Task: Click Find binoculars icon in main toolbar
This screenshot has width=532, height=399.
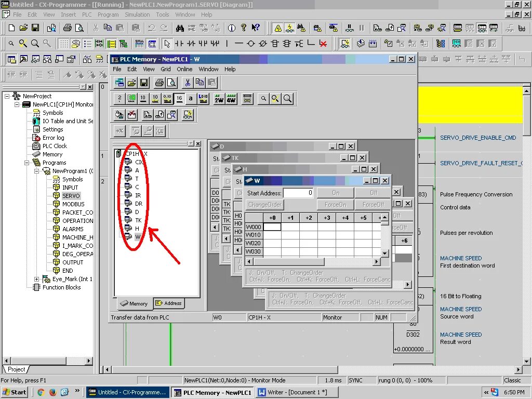Action: (180, 28)
